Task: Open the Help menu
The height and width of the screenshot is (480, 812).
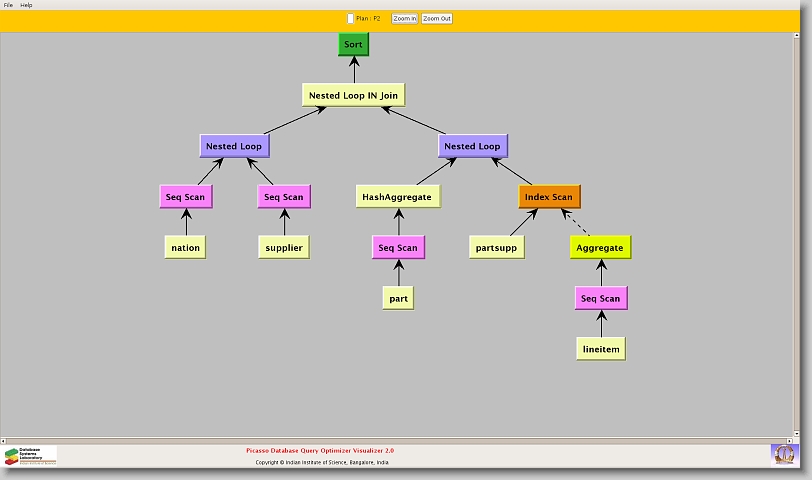Action: coord(26,5)
